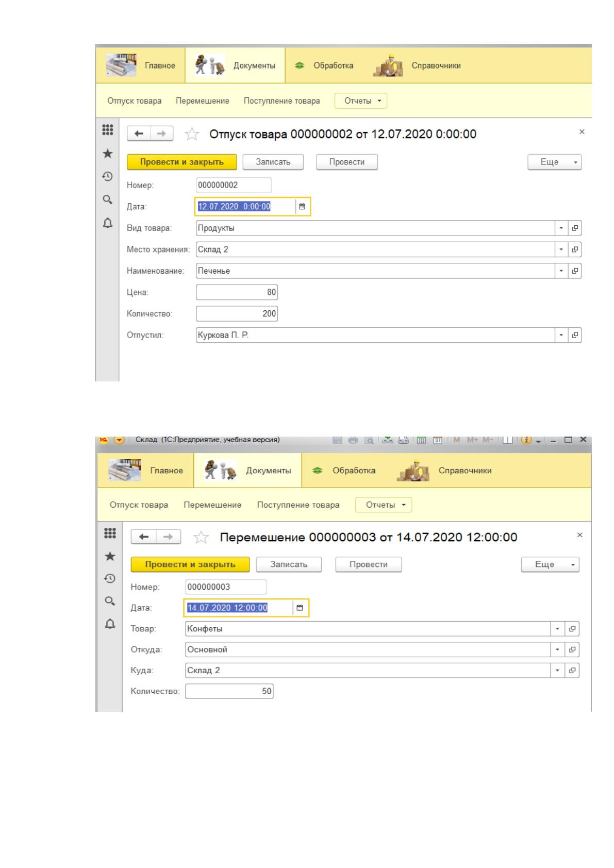This screenshot has width=614, height=868.
Task: Open Отчеты dropdown in the Перемешение window
Action: tap(384, 505)
